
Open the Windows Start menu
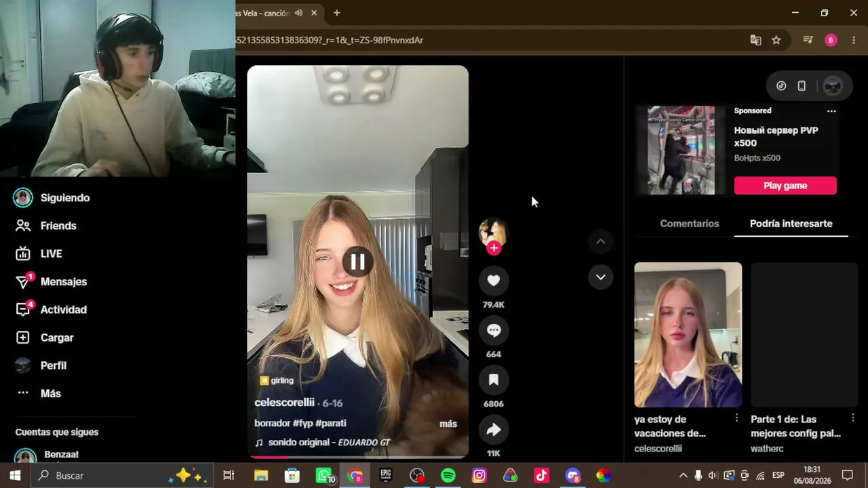tap(15, 476)
